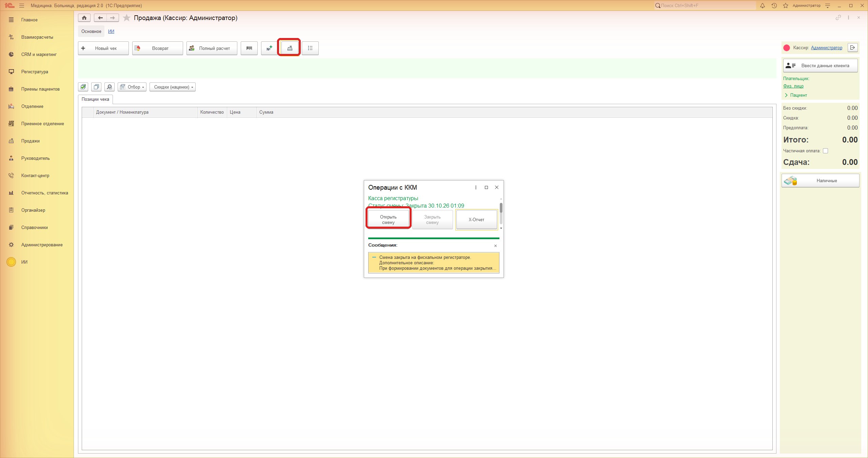Close the Сообщения panel
Image resolution: width=868 pixels, height=458 pixels.
[x=495, y=246]
